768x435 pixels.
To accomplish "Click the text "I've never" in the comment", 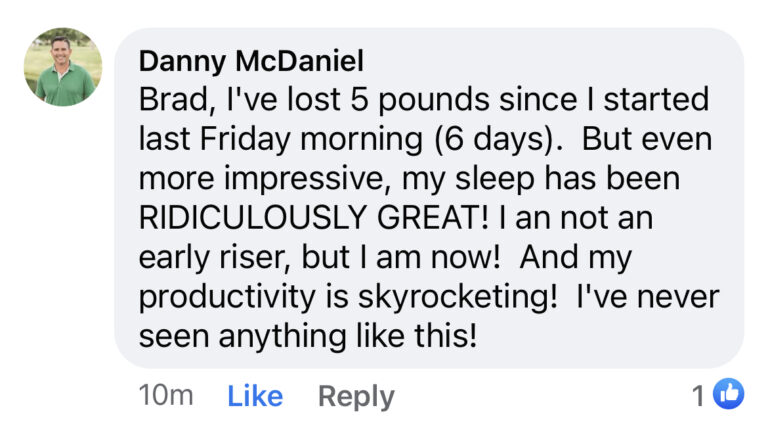I will pos(648,297).
